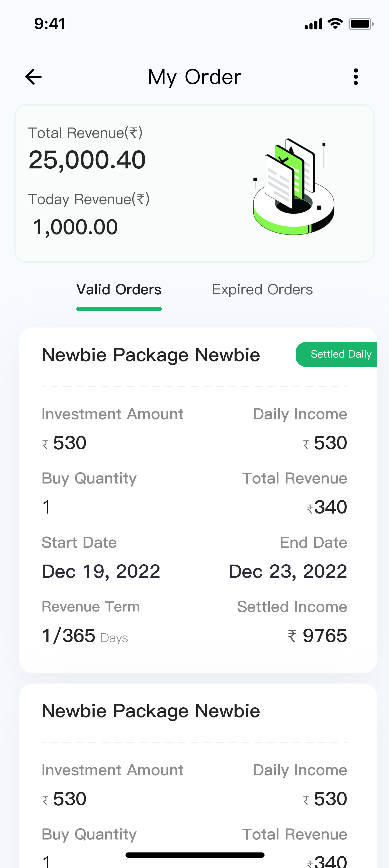
Task: Tap the Today Revenue value 1,000.00
Action: 75,227
